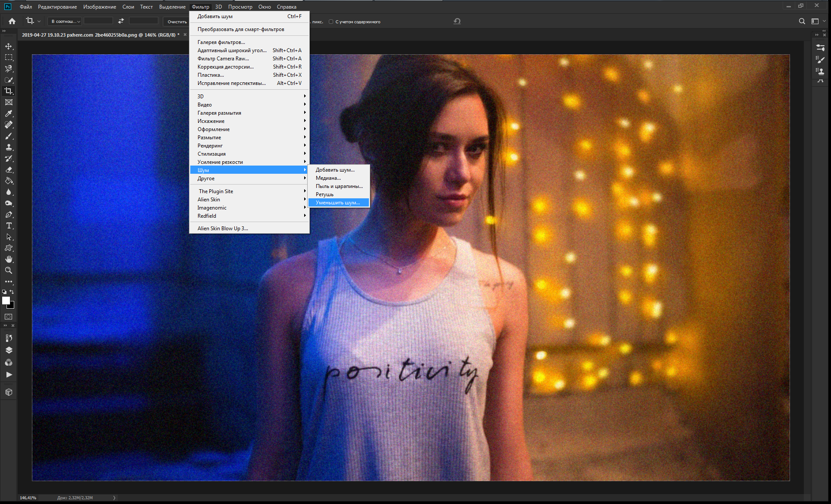The image size is (831, 504).
Task: Expand Другое filter submenu
Action: tap(249, 178)
